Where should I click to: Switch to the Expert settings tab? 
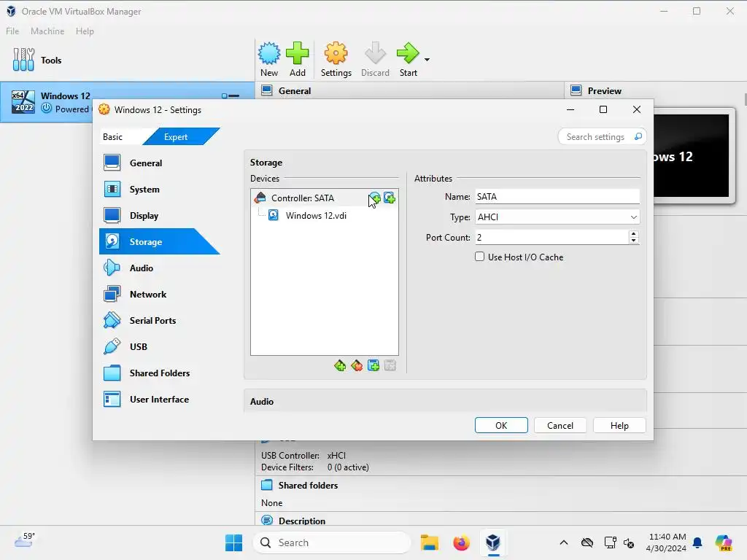click(177, 137)
